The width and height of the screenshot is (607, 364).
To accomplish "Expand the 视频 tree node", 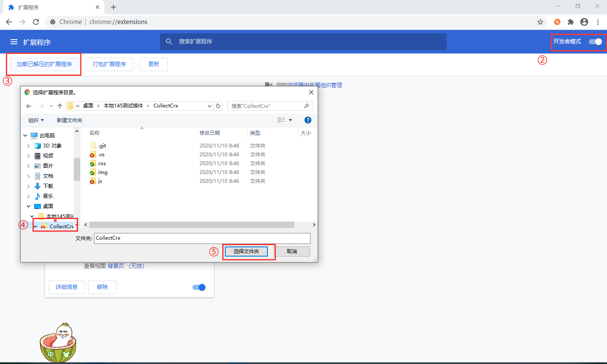I will 29,156.
